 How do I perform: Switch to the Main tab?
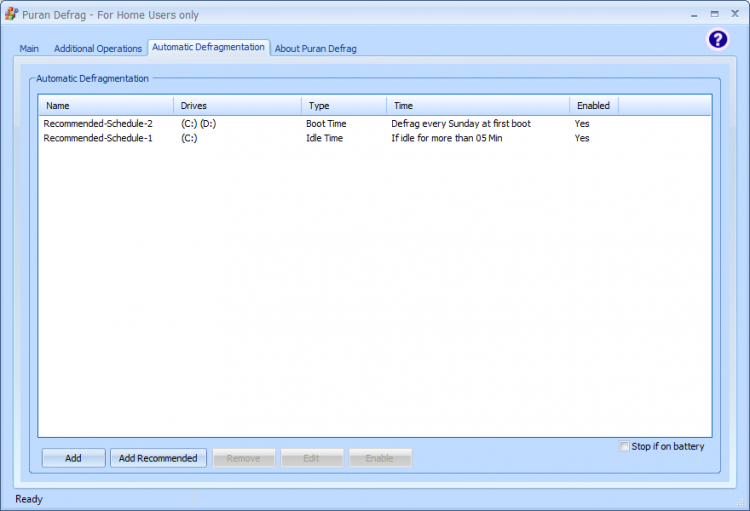[x=29, y=48]
